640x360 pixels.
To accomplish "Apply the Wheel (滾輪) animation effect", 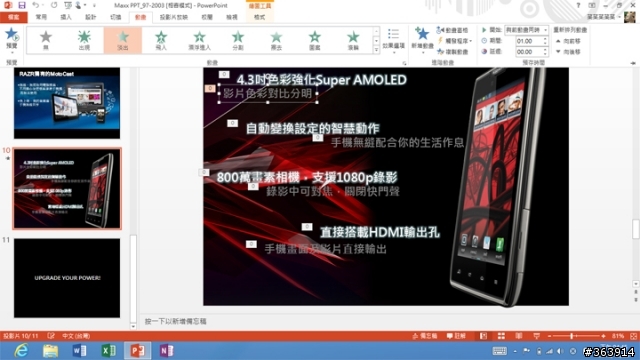I will click(353, 40).
